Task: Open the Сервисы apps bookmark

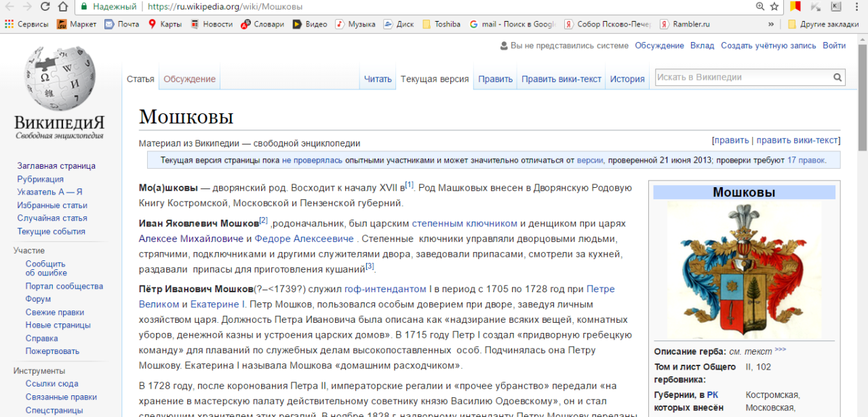Action: coord(27,24)
